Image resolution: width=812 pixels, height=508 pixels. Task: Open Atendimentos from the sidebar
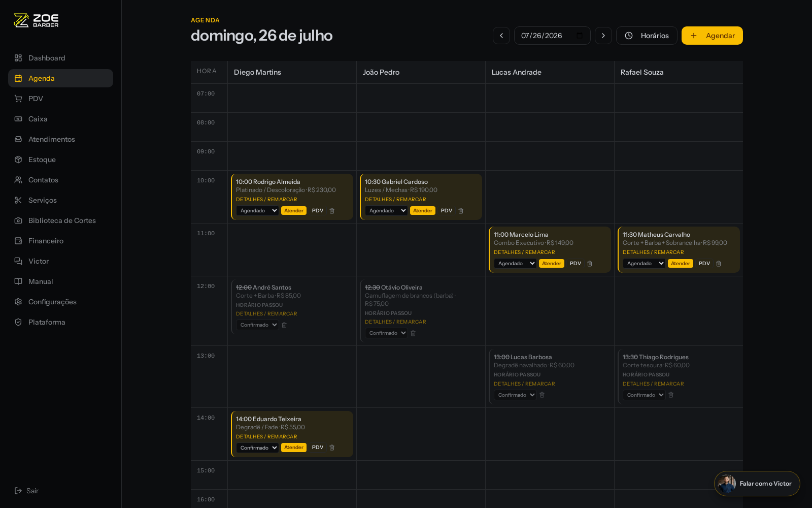click(x=60, y=139)
